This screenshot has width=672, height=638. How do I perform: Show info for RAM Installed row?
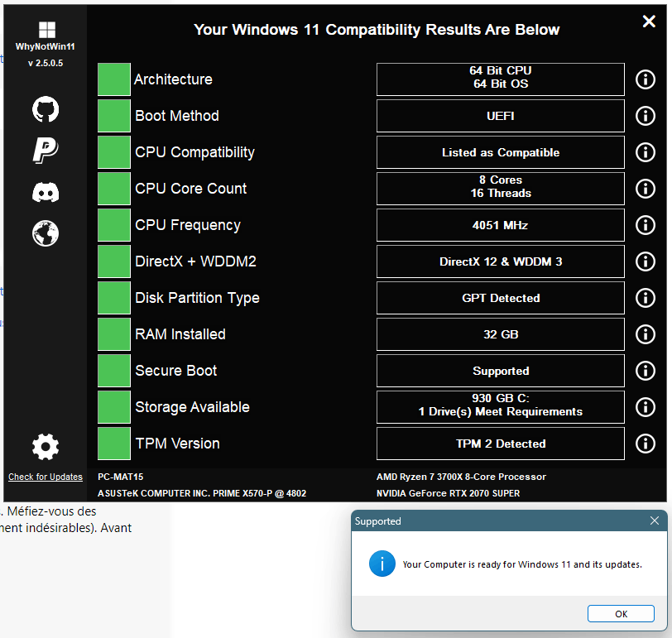(x=645, y=334)
